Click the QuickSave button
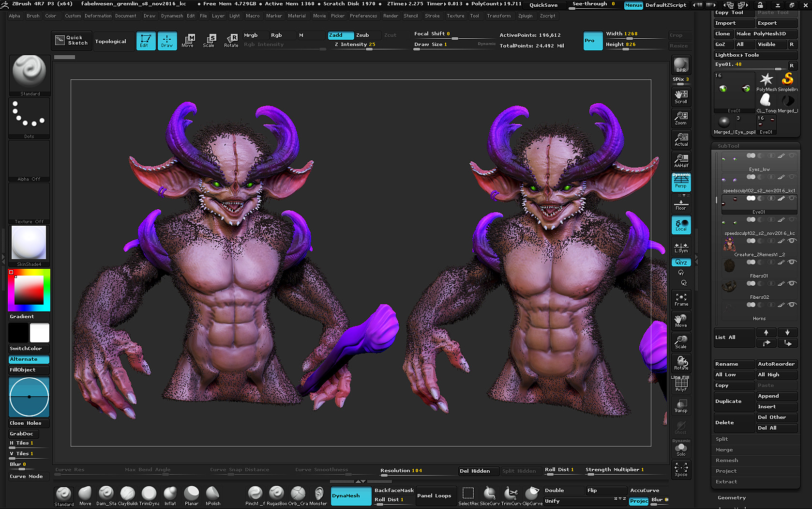The width and height of the screenshot is (812, 509). (543, 5)
